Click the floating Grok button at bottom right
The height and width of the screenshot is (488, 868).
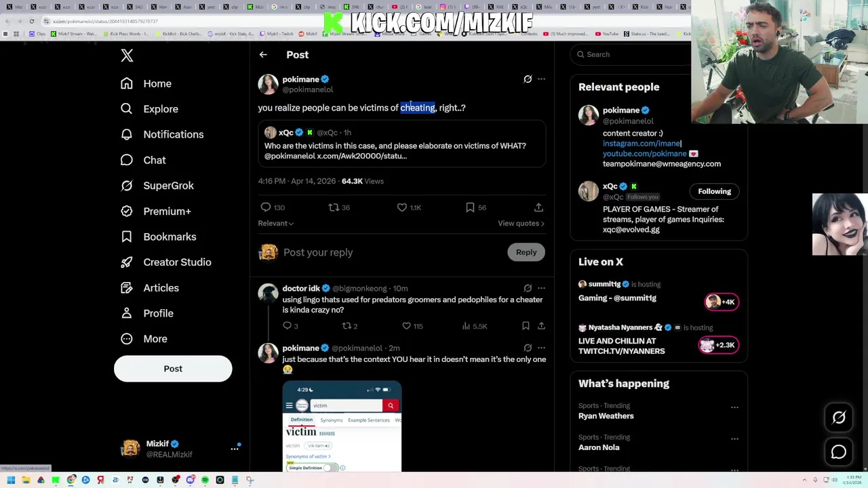(839, 418)
